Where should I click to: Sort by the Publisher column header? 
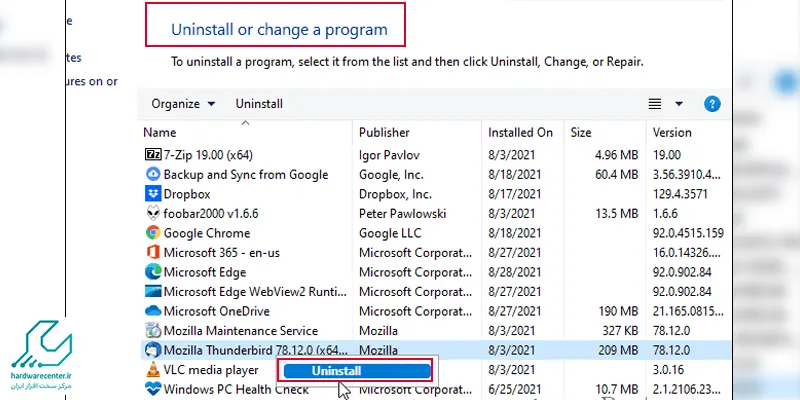(x=384, y=133)
